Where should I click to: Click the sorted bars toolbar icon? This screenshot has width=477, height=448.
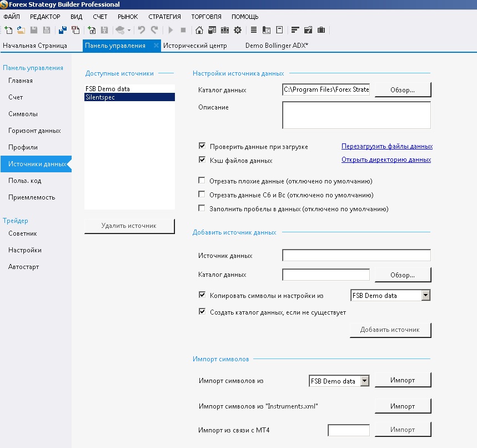(x=295, y=30)
